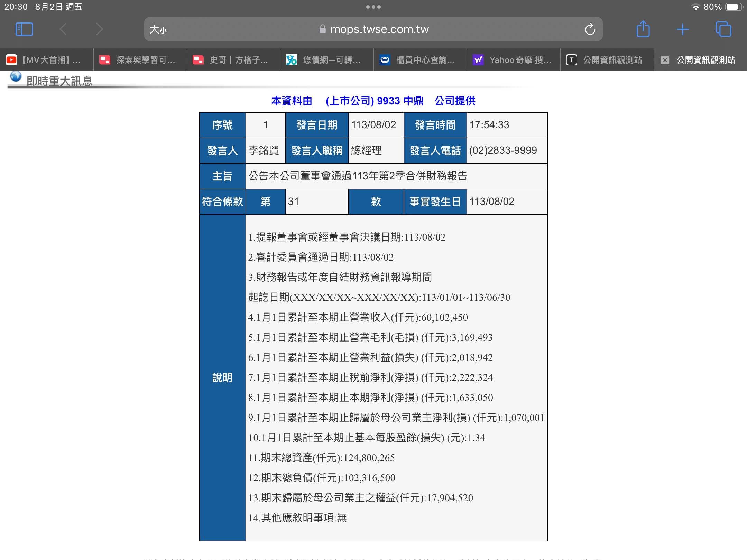
Task: Reload the mops.twse.com.tw page
Action: pos(590,29)
